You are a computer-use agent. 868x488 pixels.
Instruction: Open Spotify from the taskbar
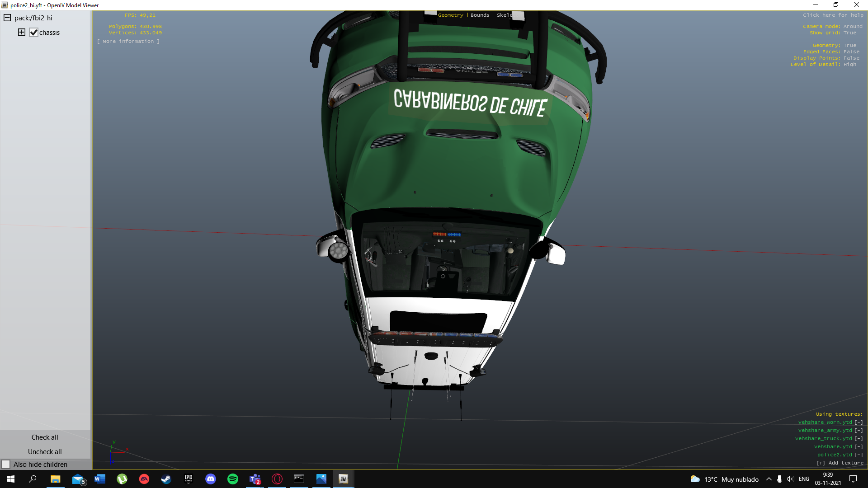pos(233,479)
